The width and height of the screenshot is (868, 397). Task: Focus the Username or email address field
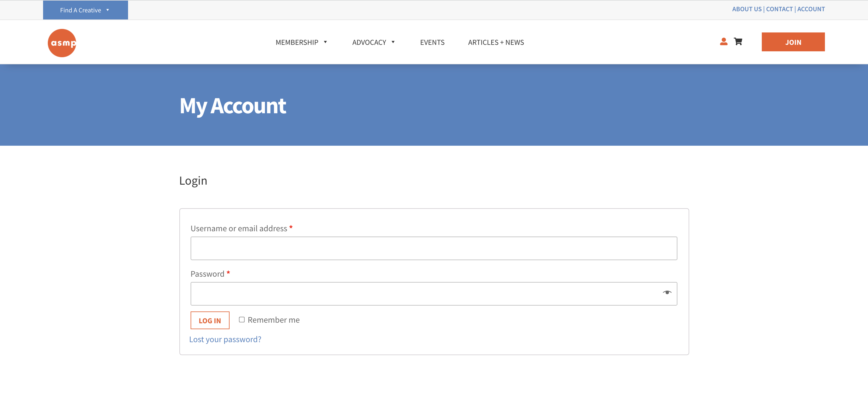(434, 248)
